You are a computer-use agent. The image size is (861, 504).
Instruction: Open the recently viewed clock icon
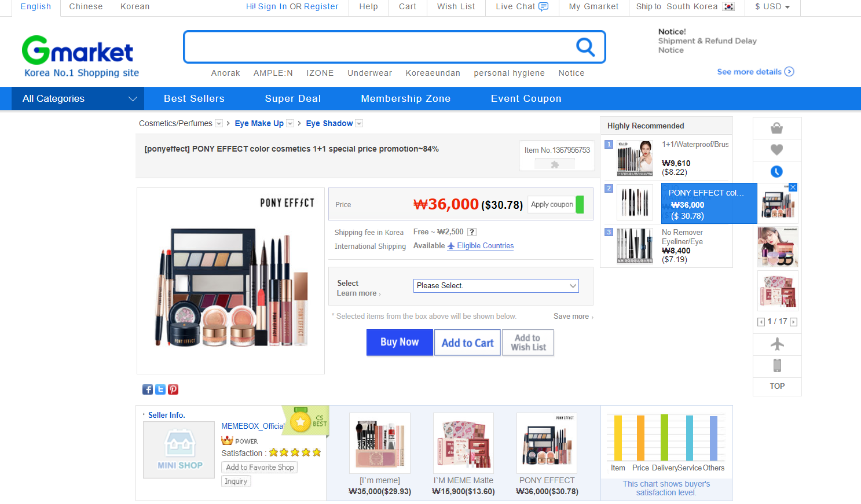(777, 171)
